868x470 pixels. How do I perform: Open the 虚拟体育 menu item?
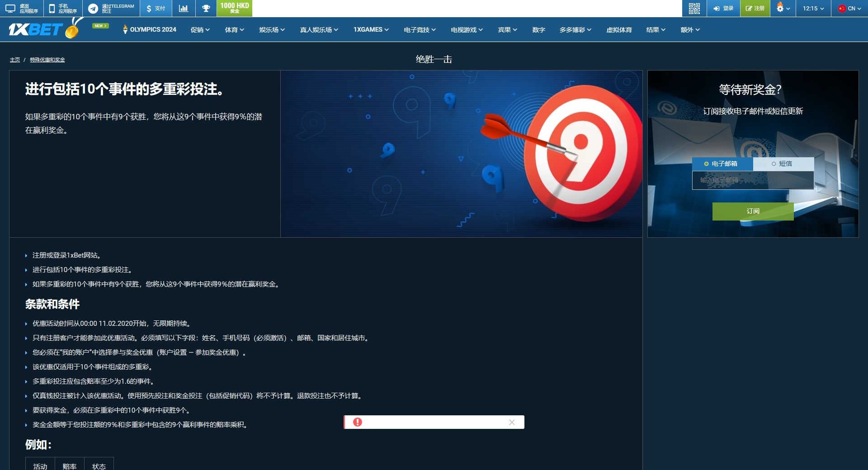coord(619,30)
